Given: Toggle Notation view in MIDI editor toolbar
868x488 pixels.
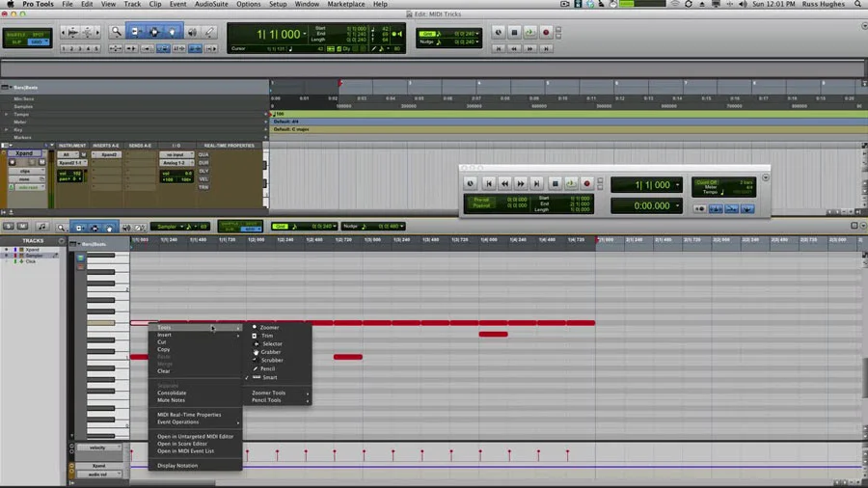Looking at the screenshot, I should coord(42,227).
